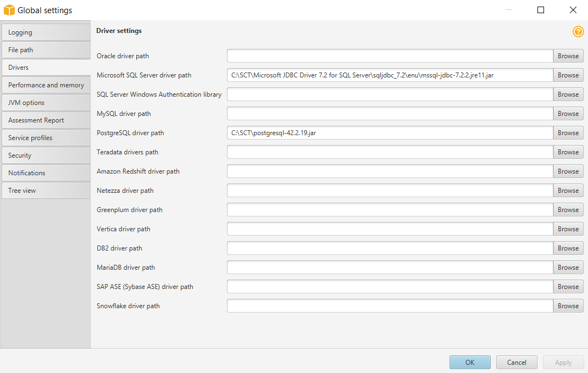Click the orange help question mark icon
This screenshot has height=373, width=588.
pyautogui.click(x=578, y=32)
